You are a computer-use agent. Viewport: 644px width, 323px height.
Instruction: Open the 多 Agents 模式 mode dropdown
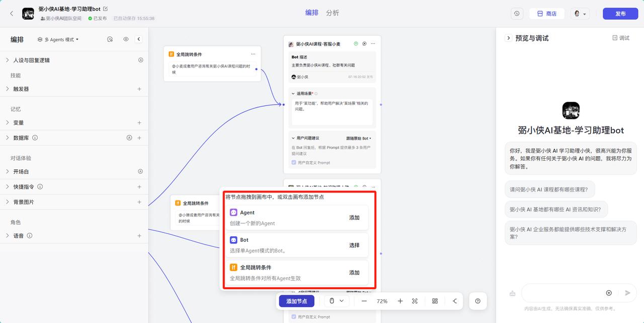[58, 39]
